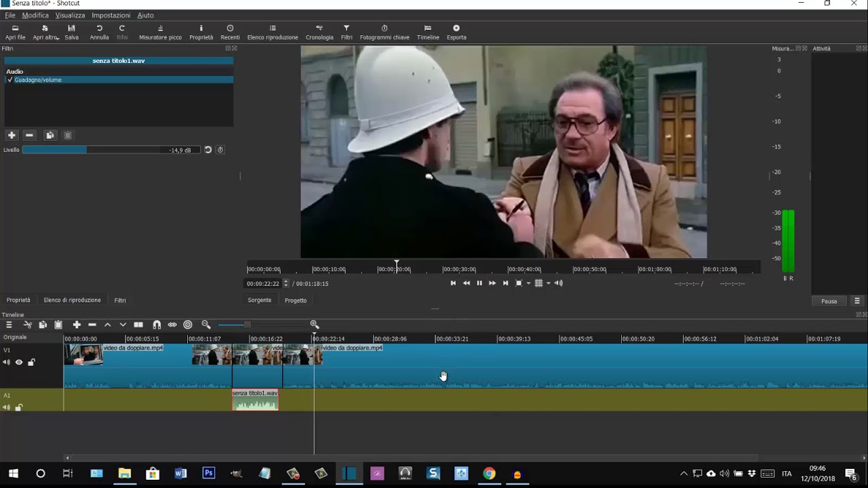Viewport: 868px width, 488px height.
Task: Append clip with timeline plus icon
Action: click(77, 325)
